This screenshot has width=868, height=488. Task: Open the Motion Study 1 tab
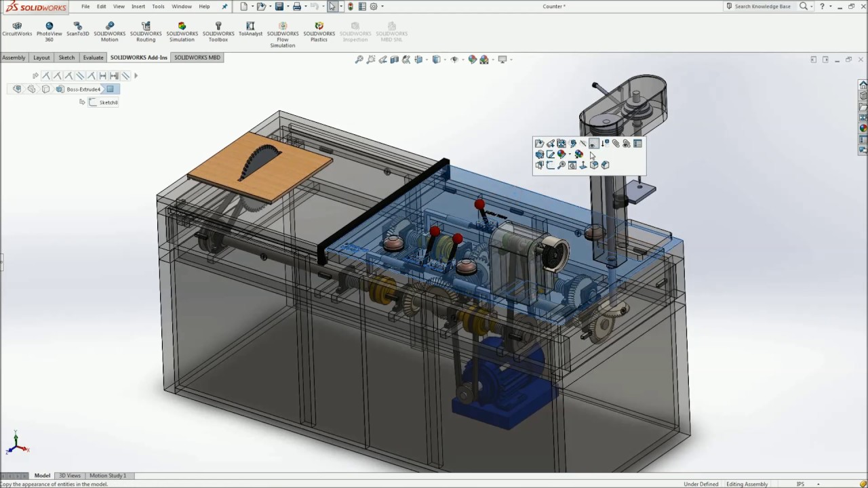(108, 476)
